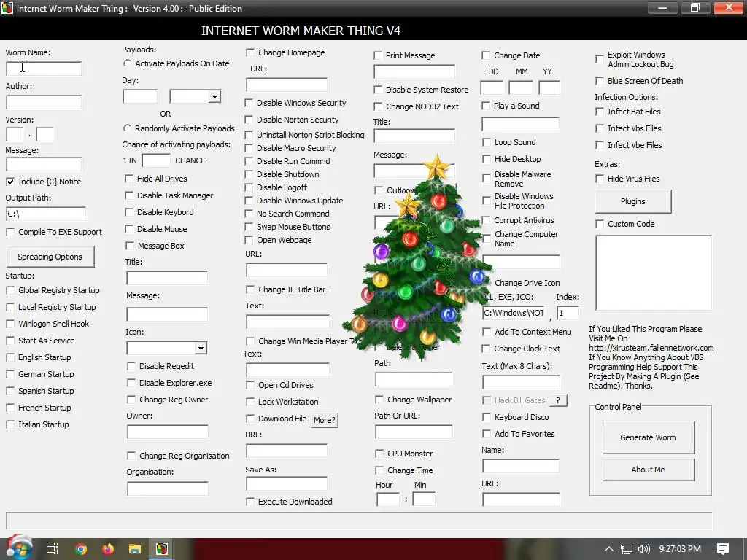Expand the Message Box Icon dropdown

pyautogui.click(x=201, y=348)
